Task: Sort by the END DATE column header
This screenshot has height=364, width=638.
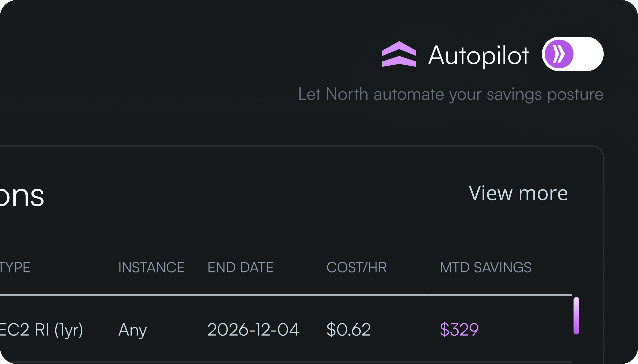Action: point(240,267)
